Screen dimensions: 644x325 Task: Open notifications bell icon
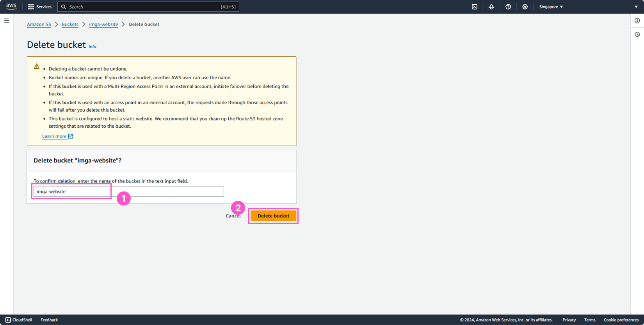coord(491,7)
